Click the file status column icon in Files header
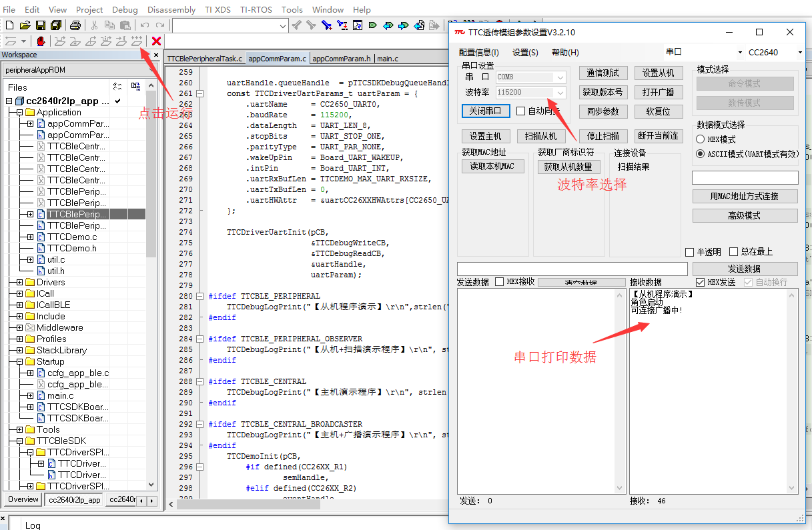Image resolution: width=812 pixels, height=530 pixels. pyautogui.click(x=118, y=87)
